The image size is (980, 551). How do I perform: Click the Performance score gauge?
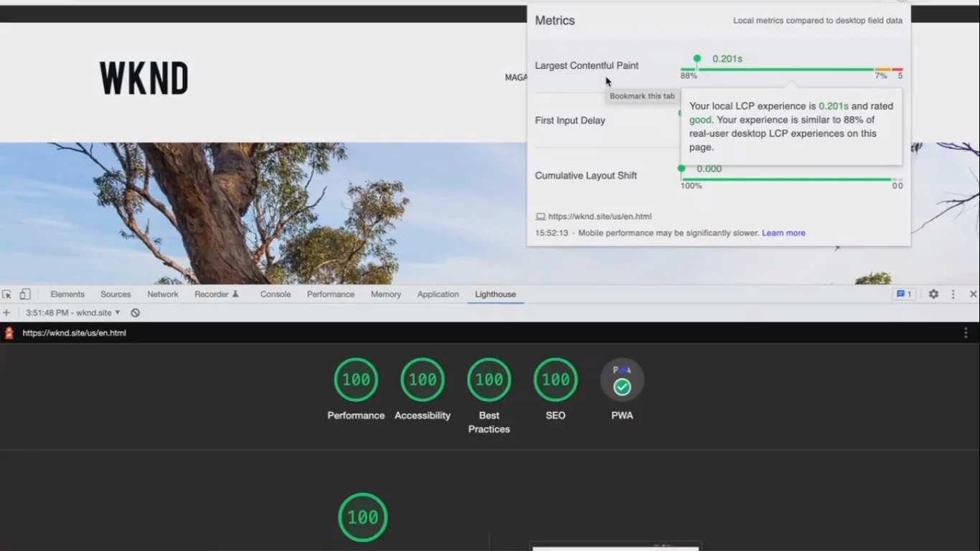(x=356, y=380)
